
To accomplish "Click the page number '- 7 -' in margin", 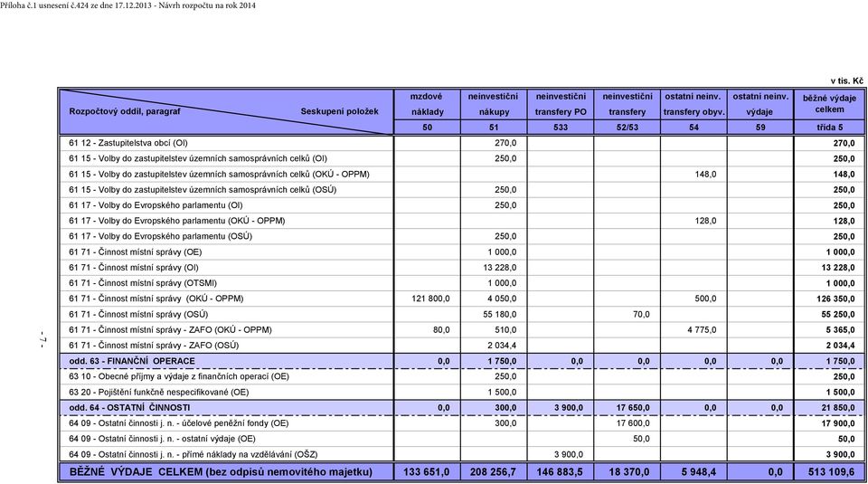I will [43, 339].
